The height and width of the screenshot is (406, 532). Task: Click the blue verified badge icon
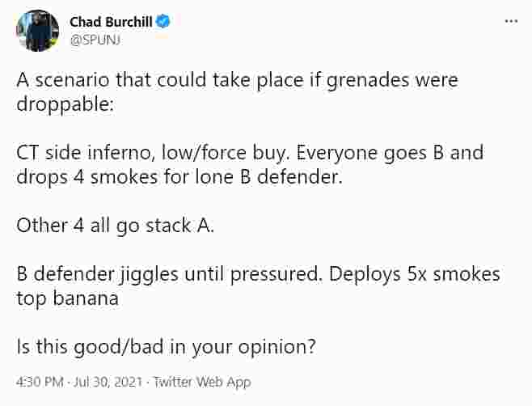click(x=163, y=21)
